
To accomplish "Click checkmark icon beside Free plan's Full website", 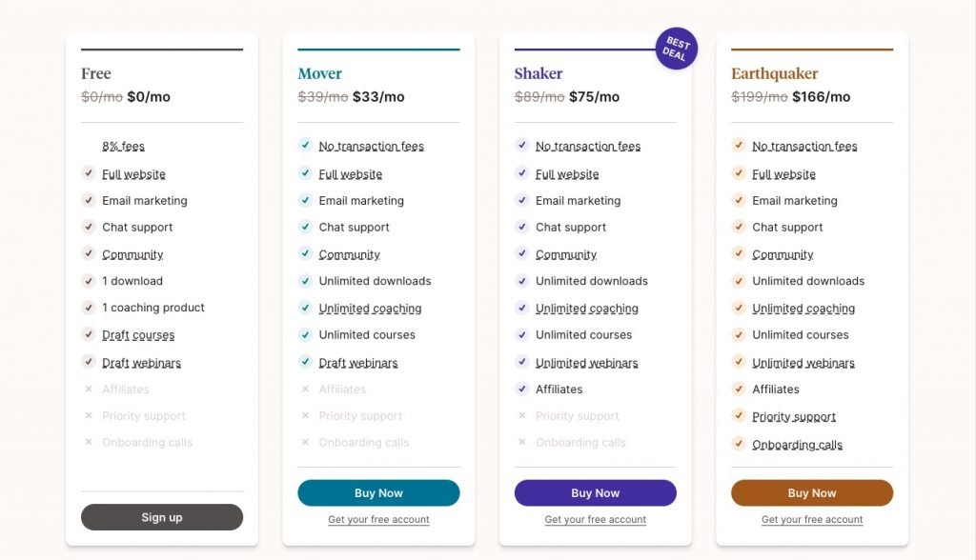I will pos(89,173).
